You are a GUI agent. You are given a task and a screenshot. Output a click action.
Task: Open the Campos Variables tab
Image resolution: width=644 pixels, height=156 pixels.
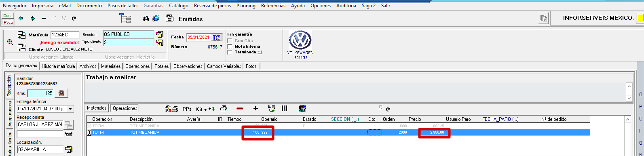224,66
